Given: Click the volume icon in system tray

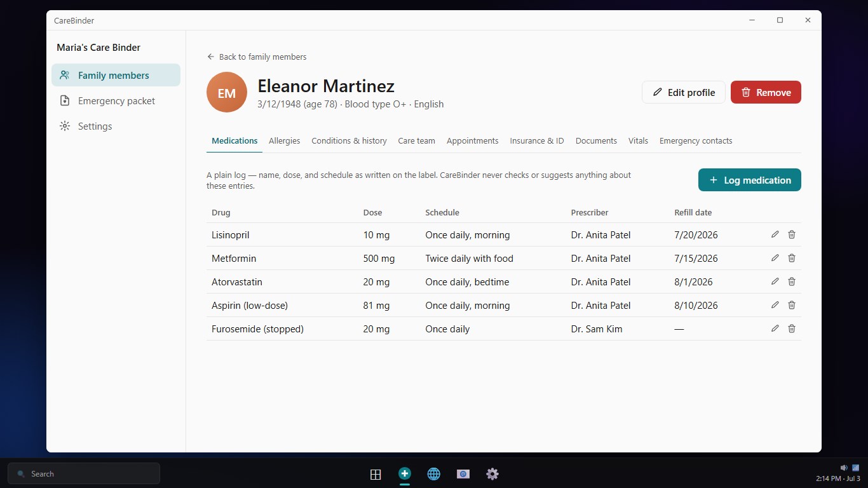Looking at the screenshot, I should [x=844, y=468].
